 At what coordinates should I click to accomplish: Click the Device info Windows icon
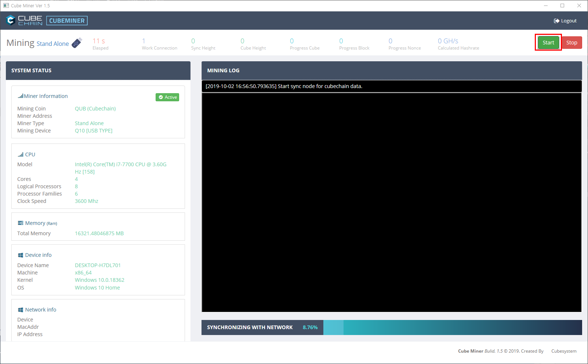(x=21, y=255)
